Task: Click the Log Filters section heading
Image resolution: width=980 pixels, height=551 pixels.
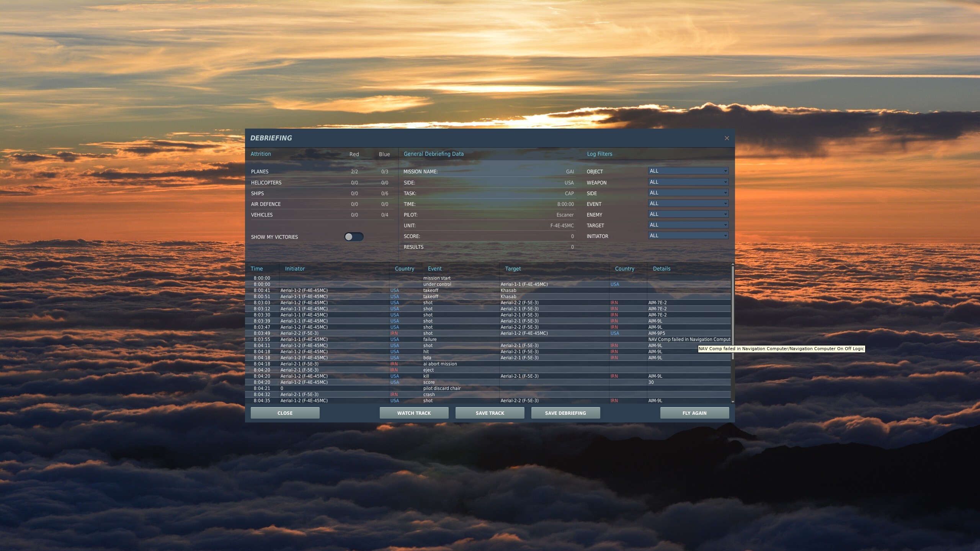Action: [x=599, y=154]
